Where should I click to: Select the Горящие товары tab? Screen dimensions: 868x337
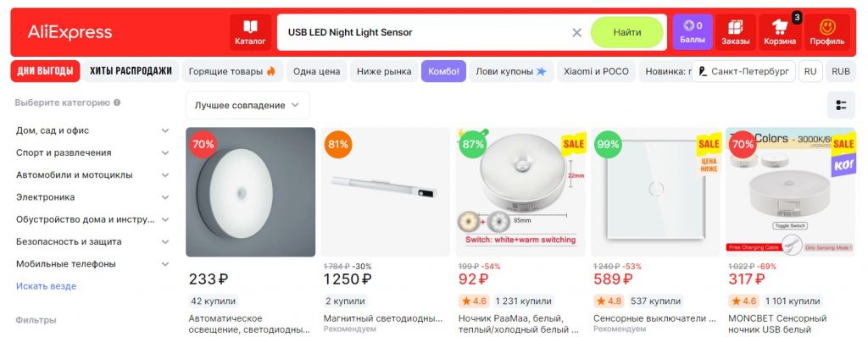pyautogui.click(x=232, y=71)
